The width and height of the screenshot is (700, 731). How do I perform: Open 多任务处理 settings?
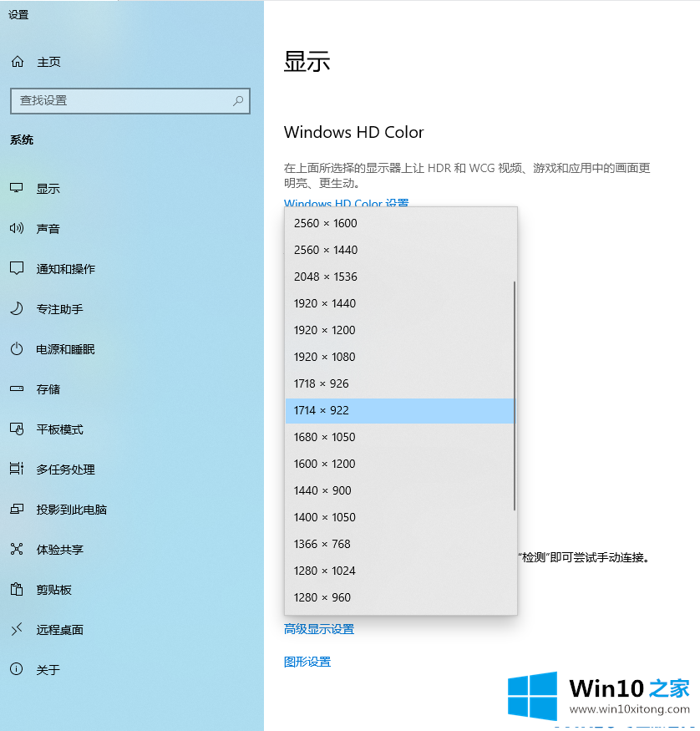66,470
